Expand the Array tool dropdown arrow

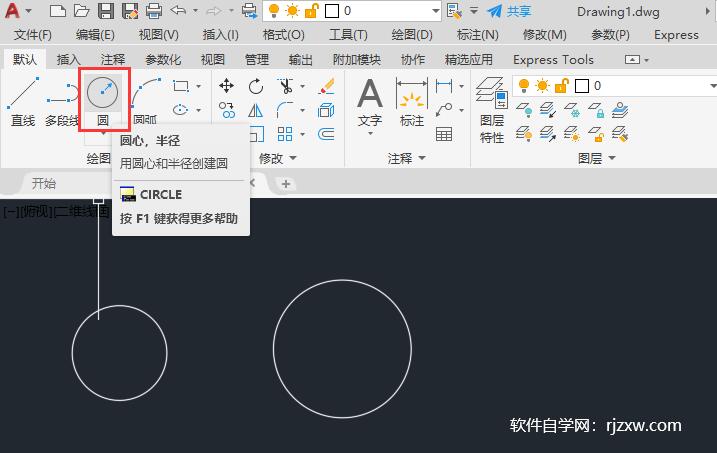[x=302, y=134]
